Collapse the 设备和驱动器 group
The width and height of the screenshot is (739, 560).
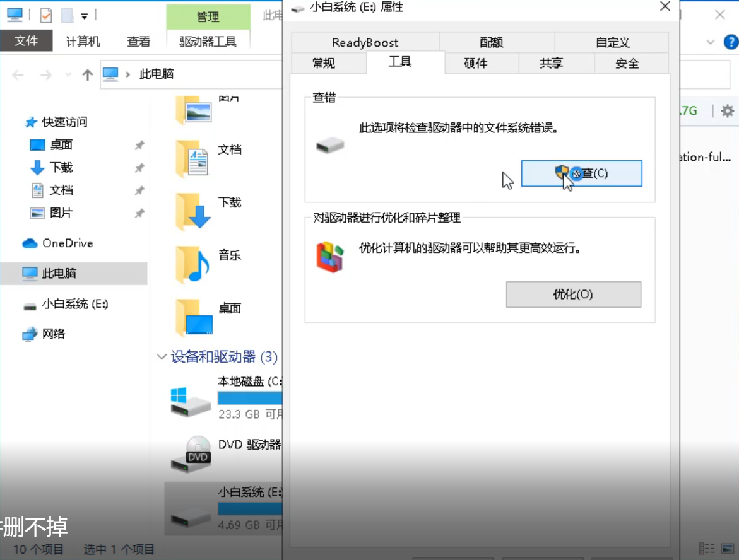[x=161, y=357]
